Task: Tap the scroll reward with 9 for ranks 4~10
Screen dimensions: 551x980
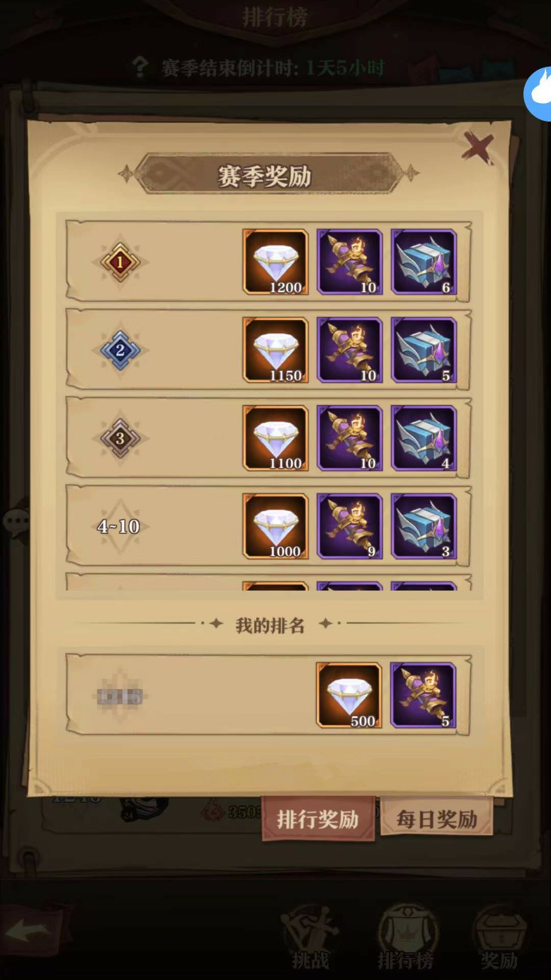Action: 349,526
